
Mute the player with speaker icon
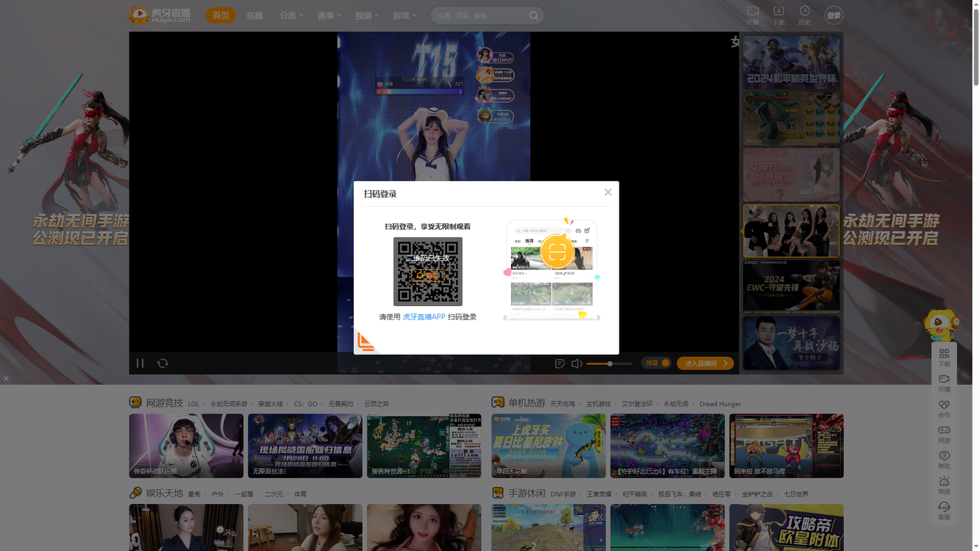pyautogui.click(x=576, y=363)
